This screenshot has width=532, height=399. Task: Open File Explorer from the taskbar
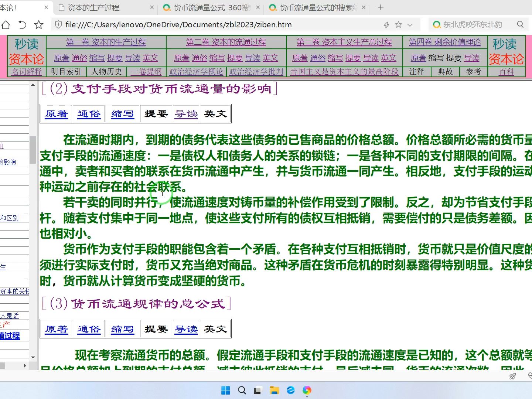coord(274,390)
